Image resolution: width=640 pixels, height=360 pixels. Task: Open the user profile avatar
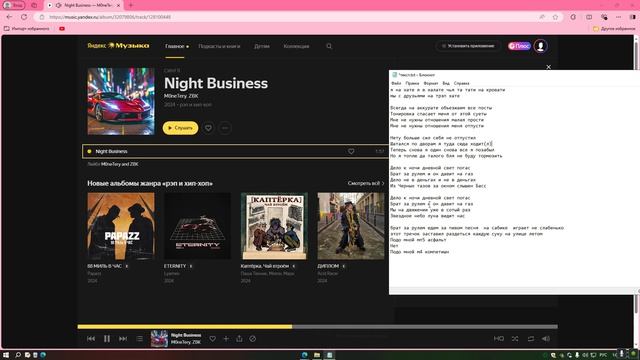(541, 46)
